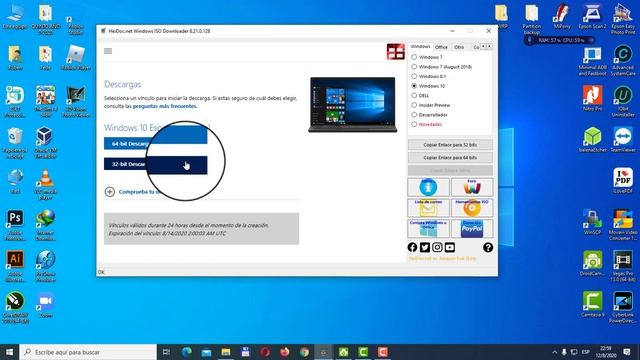This screenshot has width=640, height=360.
Task: Open Task View from the taskbar
Action: (x=166, y=352)
